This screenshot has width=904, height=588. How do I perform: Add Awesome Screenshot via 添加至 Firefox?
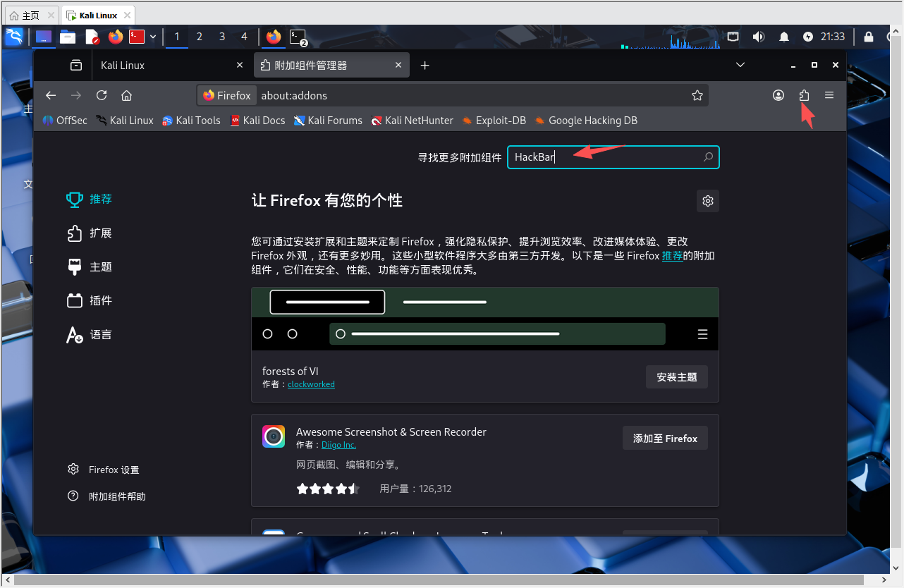[665, 439]
